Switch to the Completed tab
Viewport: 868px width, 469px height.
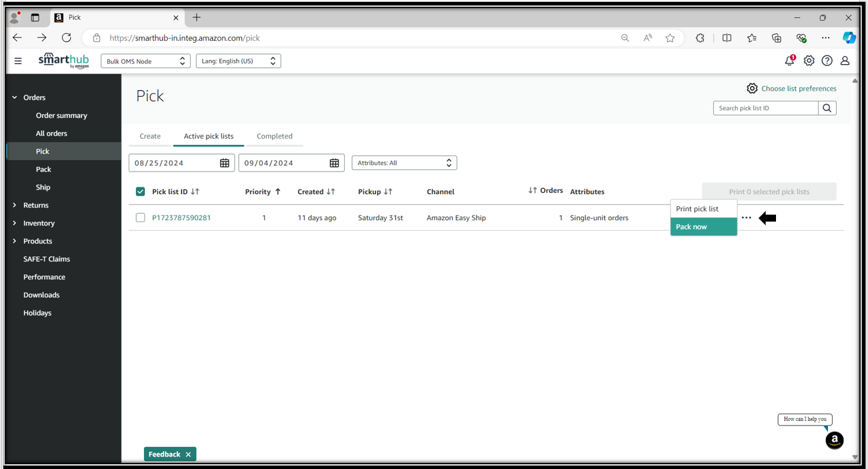(x=274, y=136)
